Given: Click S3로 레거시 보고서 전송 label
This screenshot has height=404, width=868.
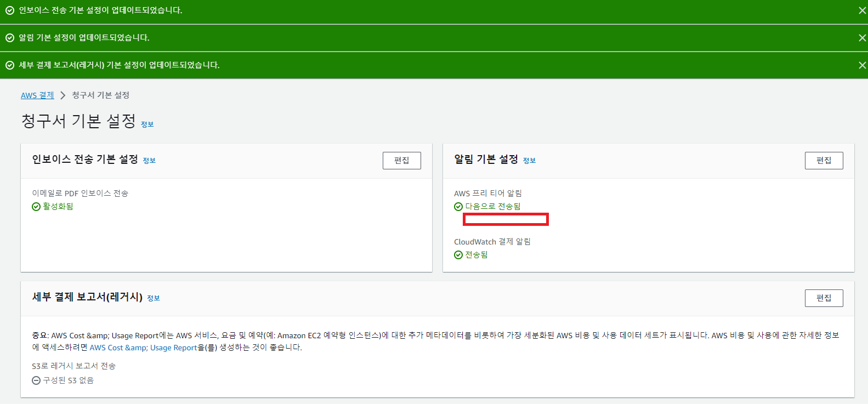Looking at the screenshot, I should 74,366.
